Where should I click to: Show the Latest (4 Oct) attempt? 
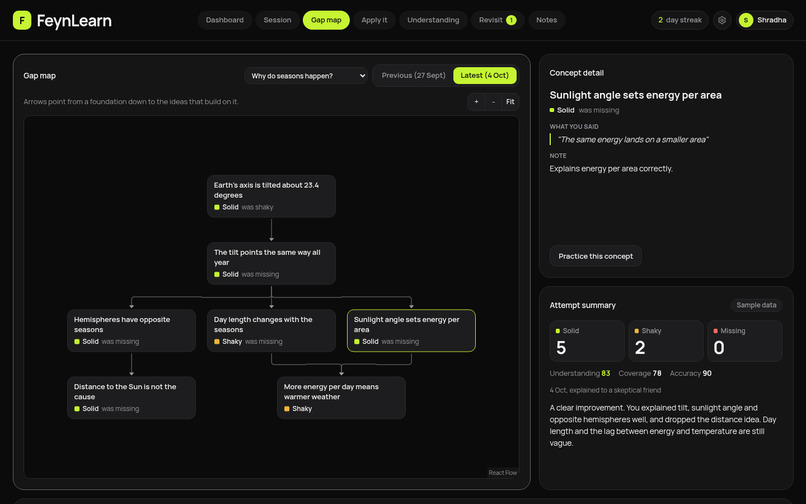coord(484,76)
